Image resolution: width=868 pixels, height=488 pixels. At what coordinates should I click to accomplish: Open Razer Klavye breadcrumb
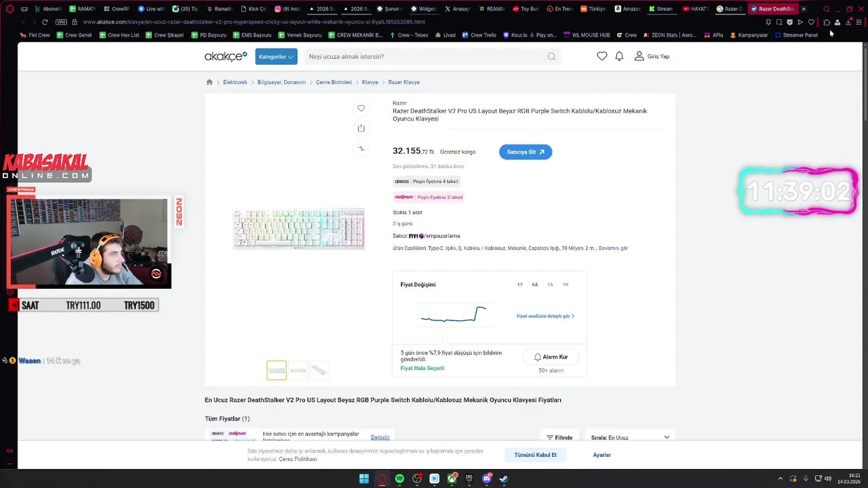(x=403, y=82)
